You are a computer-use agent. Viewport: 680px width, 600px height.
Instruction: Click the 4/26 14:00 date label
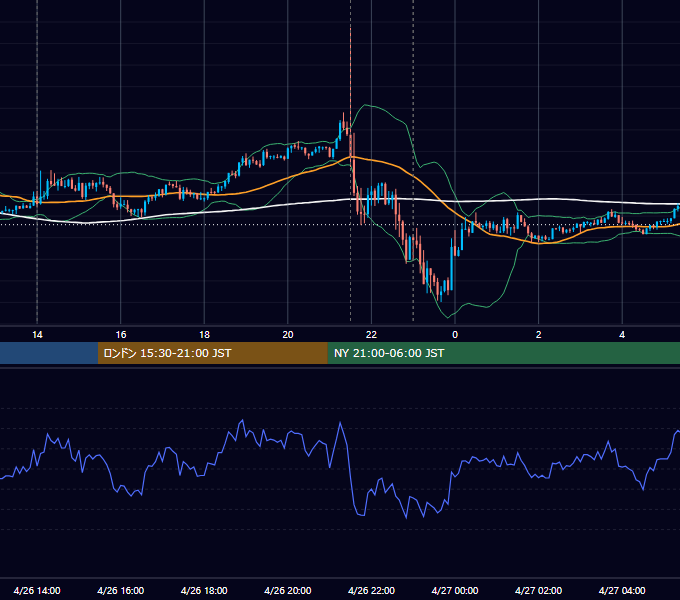37,590
